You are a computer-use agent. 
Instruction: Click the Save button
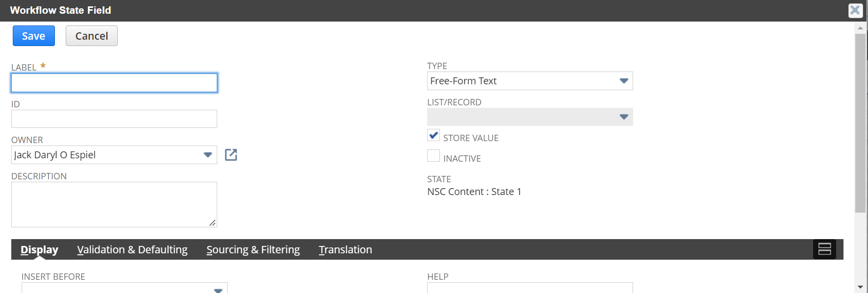[x=34, y=36]
